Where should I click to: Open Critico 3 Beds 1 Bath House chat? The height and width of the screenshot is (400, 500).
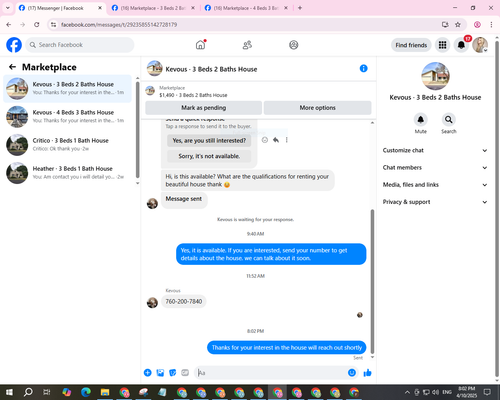(67, 145)
